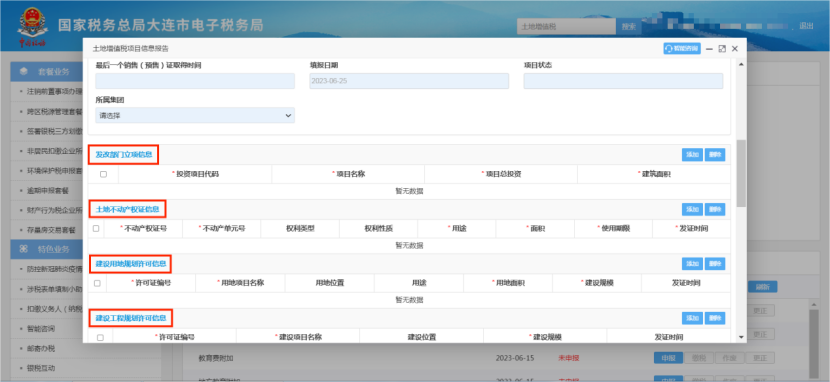Screen dimensions: 830x382
Task: Click 删除 in the 建设工程规划许可信息 section
Action: 715,318
